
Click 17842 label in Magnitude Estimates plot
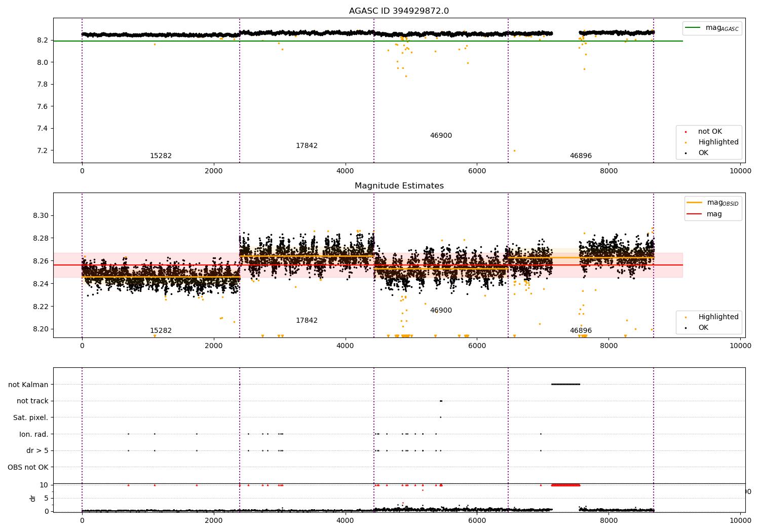[x=307, y=321]
